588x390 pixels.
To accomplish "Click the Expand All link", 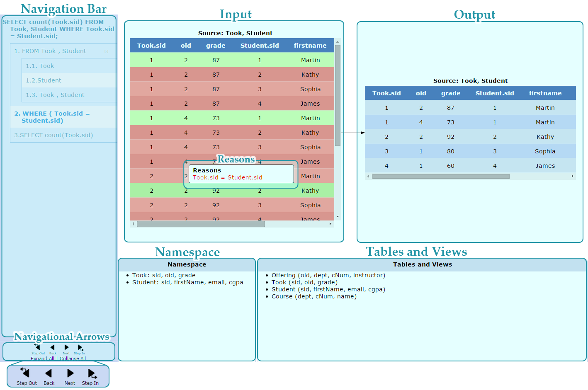I will [x=42, y=359].
